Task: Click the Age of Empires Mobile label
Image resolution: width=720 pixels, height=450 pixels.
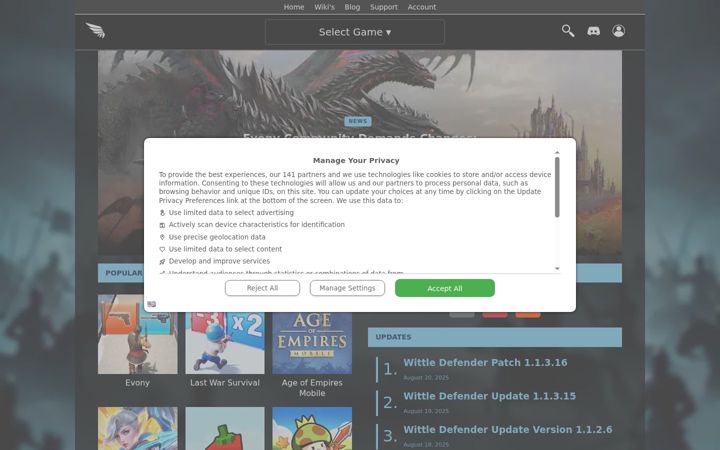Action: click(x=312, y=388)
